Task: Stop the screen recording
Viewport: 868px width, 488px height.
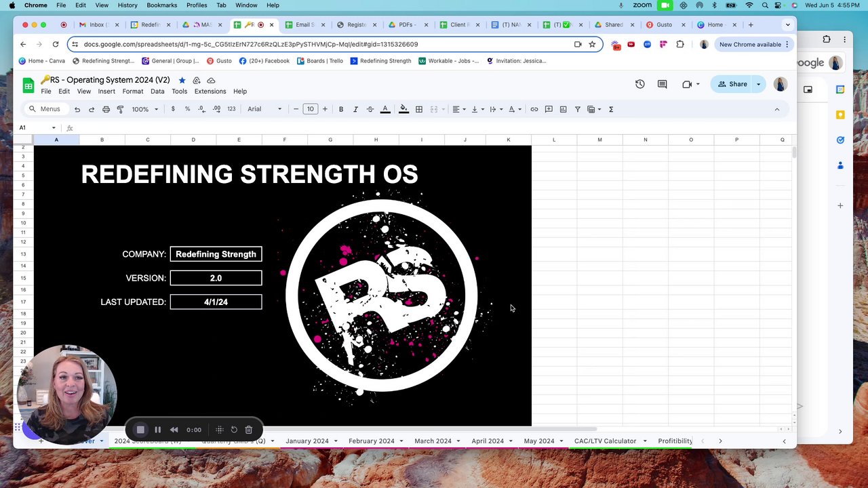Action: [x=140, y=430]
